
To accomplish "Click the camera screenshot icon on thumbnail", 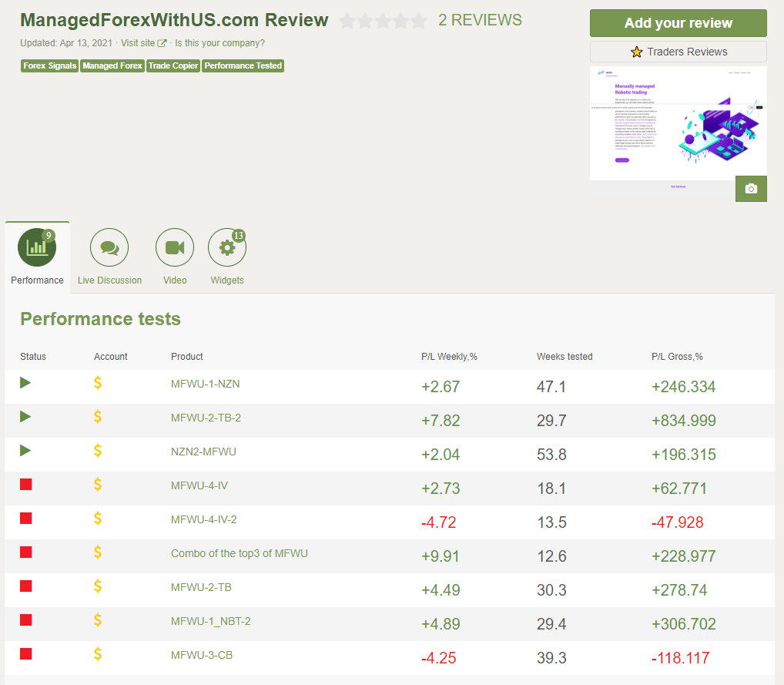I will click(x=751, y=189).
